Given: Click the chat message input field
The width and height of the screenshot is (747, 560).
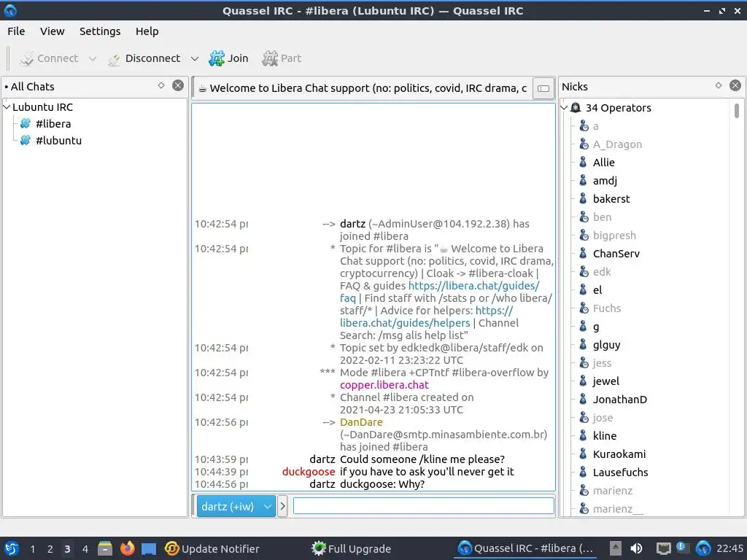Looking at the screenshot, I should (424, 506).
